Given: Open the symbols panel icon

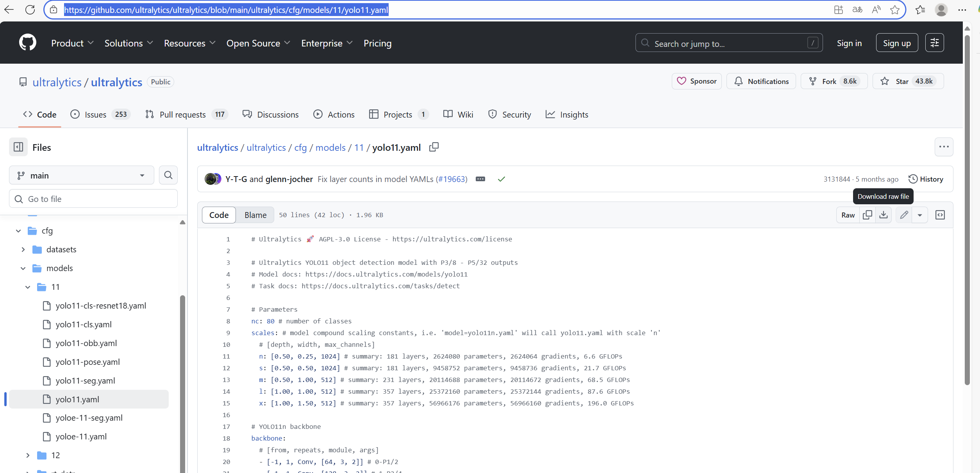Looking at the screenshot, I should pos(940,215).
